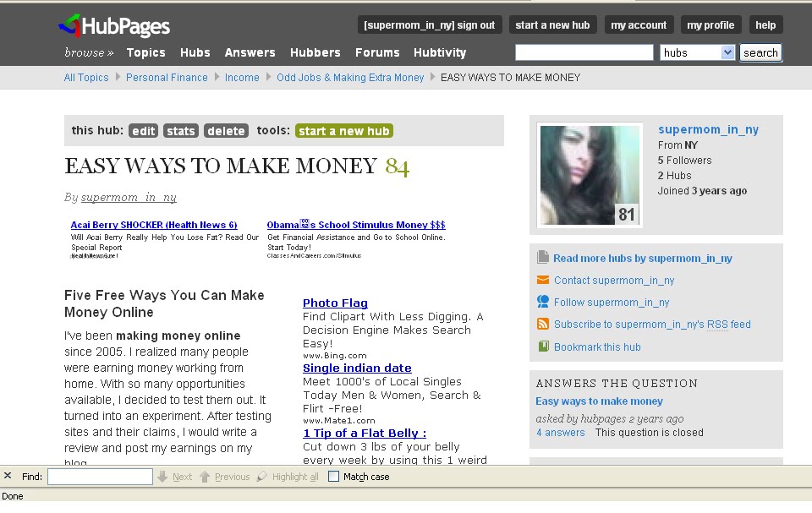Screen dimensions: 812x513
Task: Click the help button
Action: (x=765, y=25)
